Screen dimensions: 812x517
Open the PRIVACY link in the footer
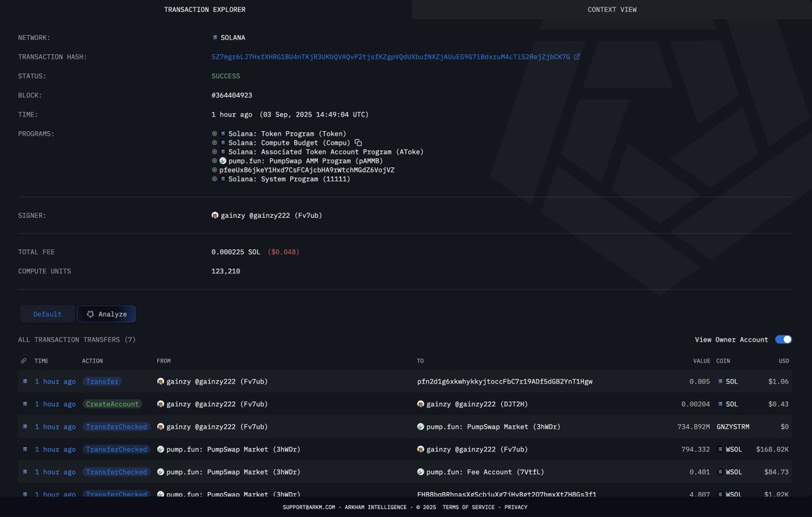click(x=515, y=507)
